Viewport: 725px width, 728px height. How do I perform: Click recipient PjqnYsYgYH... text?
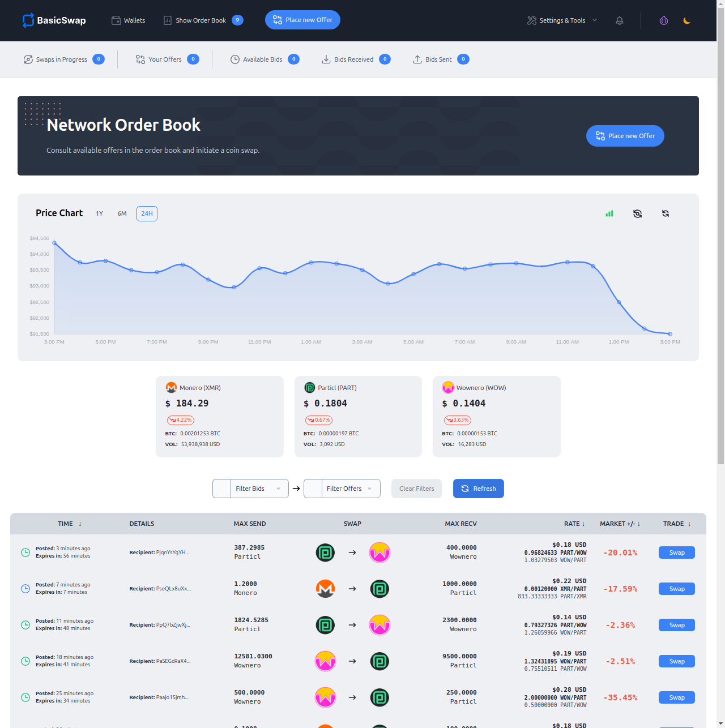click(173, 553)
